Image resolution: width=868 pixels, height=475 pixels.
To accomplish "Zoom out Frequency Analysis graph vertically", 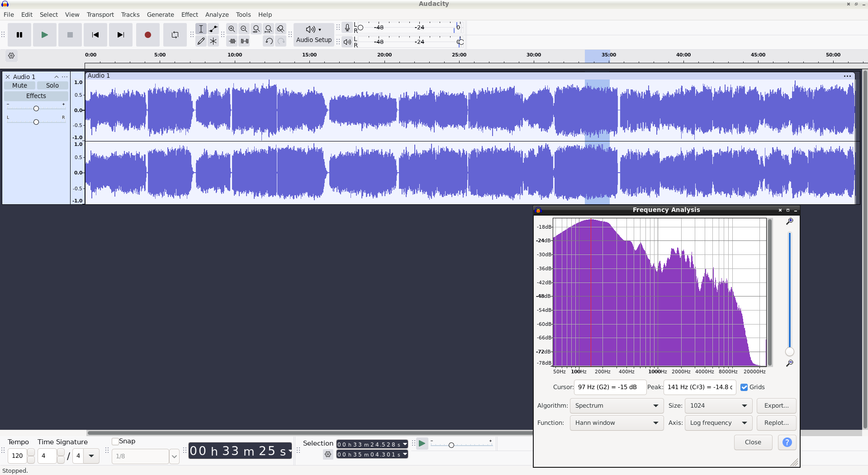I will [x=789, y=363].
